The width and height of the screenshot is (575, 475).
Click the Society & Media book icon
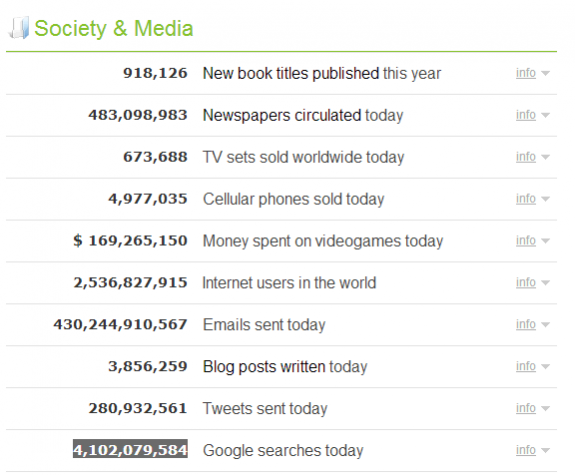coord(19,28)
